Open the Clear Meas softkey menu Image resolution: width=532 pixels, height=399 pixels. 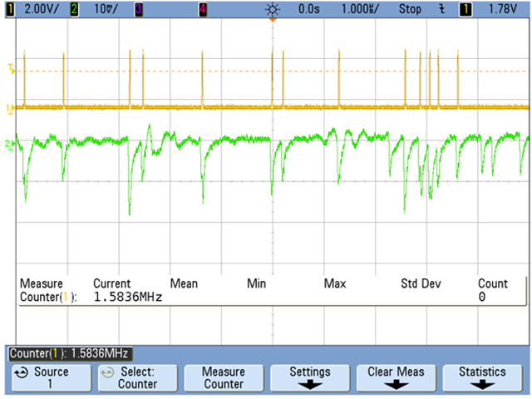(397, 378)
